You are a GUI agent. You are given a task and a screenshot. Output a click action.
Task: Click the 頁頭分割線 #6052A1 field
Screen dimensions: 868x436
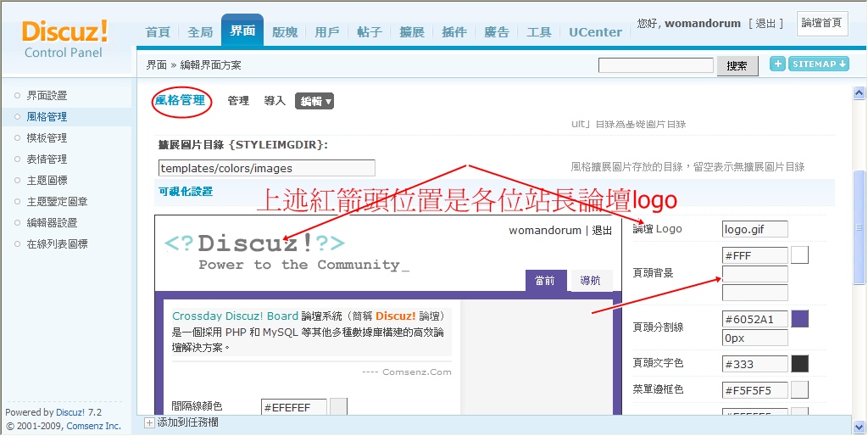[755, 319]
